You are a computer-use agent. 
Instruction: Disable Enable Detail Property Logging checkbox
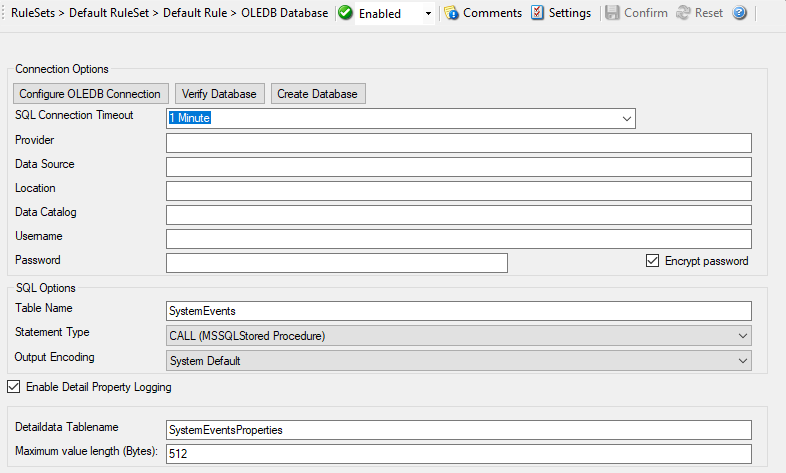click(x=14, y=386)
